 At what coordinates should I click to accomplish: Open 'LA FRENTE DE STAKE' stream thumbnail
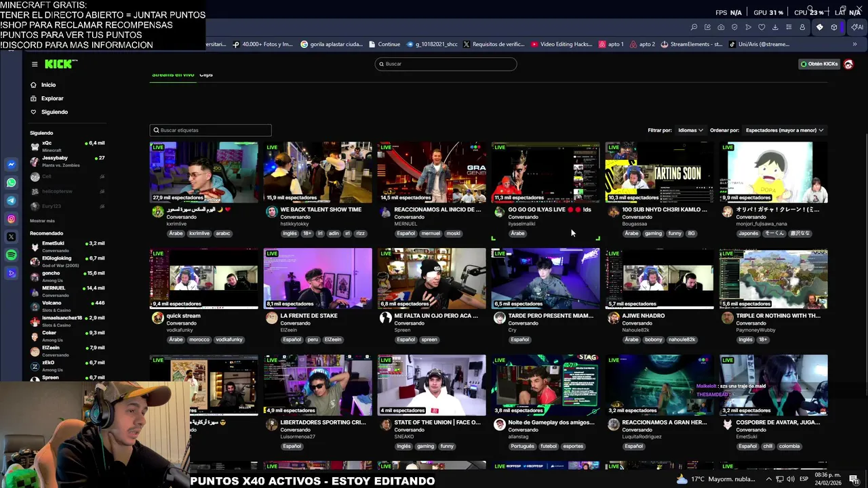pos(317,279)
